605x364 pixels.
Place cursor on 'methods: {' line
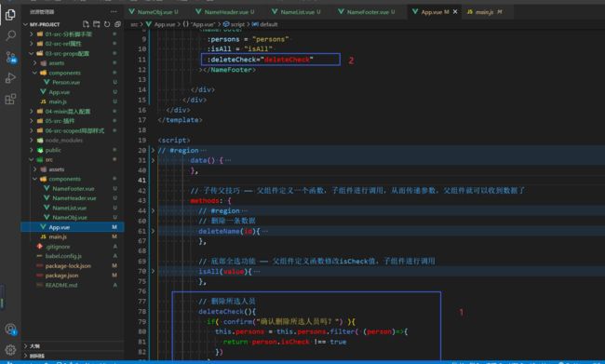coord(210,201)
